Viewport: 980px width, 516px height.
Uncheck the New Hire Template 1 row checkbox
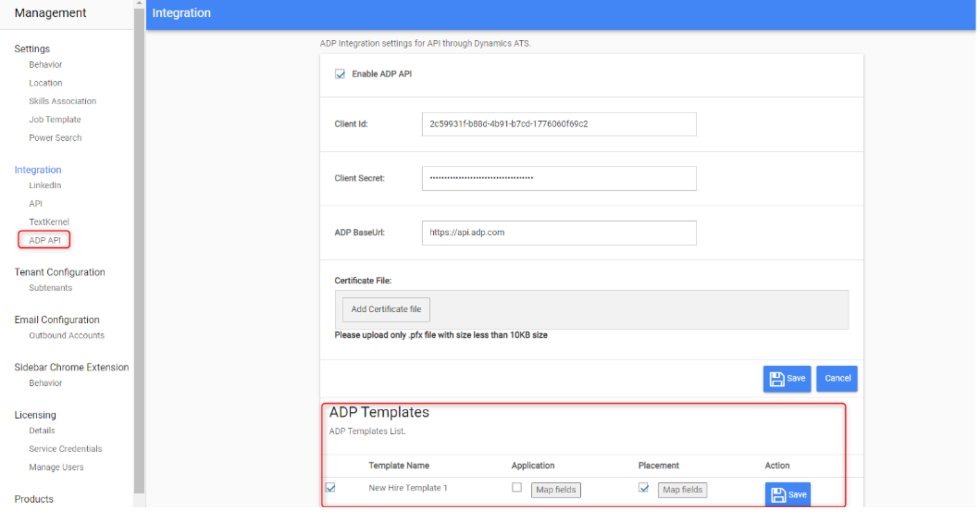point(331,487)
